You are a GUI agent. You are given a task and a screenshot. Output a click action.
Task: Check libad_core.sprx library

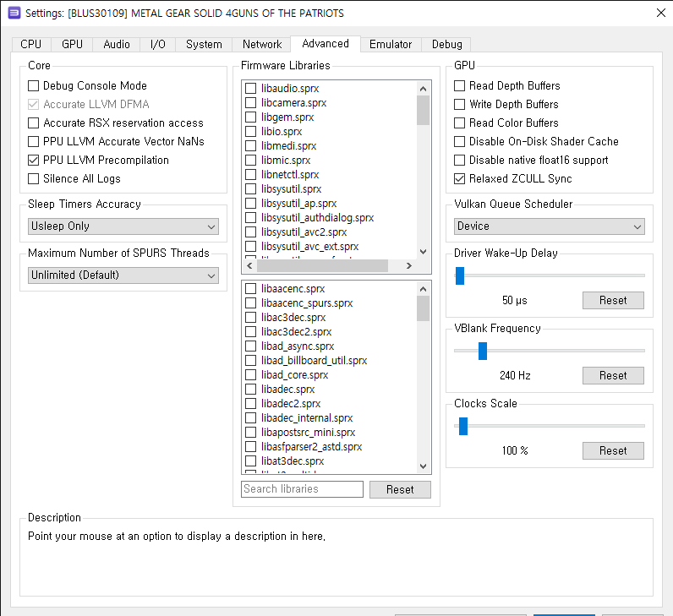pyautogui.click(x=250, y=375)
